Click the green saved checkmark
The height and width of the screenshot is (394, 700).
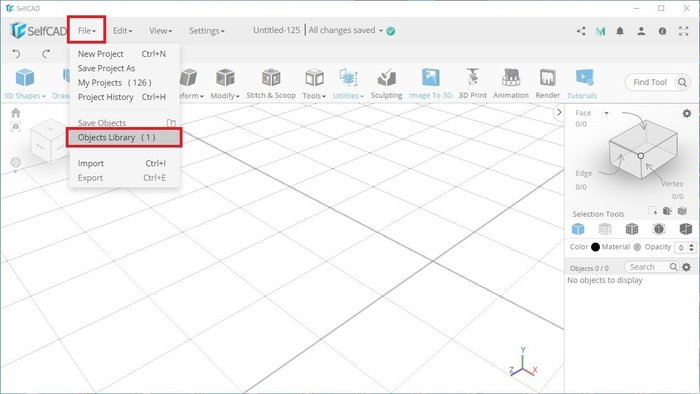point(391,31)
